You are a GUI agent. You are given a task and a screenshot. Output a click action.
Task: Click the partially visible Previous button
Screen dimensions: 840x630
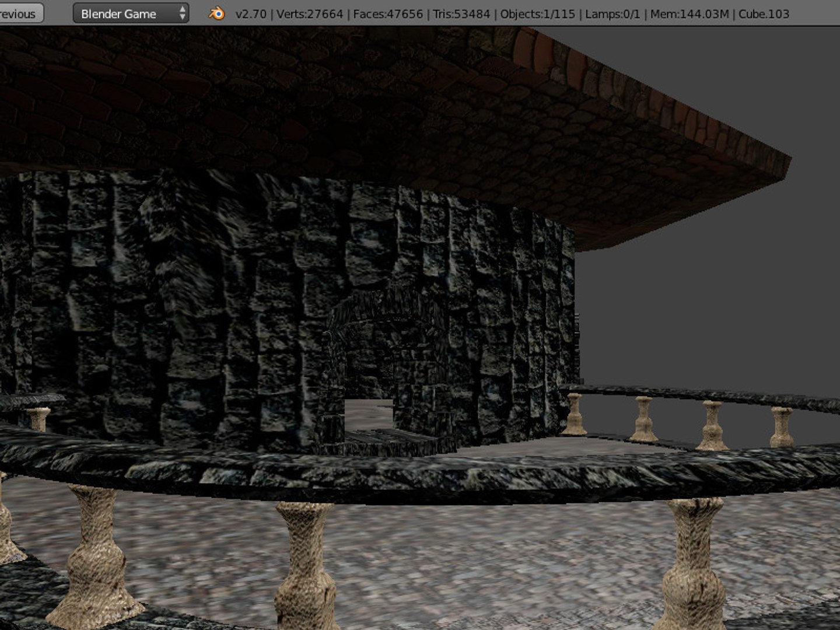tap(20, 13)
